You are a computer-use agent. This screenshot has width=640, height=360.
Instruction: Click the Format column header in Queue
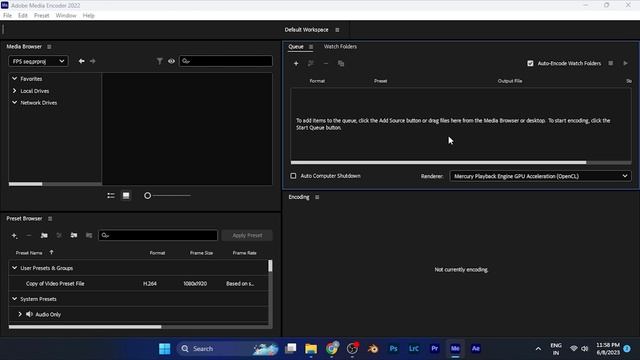pos(317,81)
